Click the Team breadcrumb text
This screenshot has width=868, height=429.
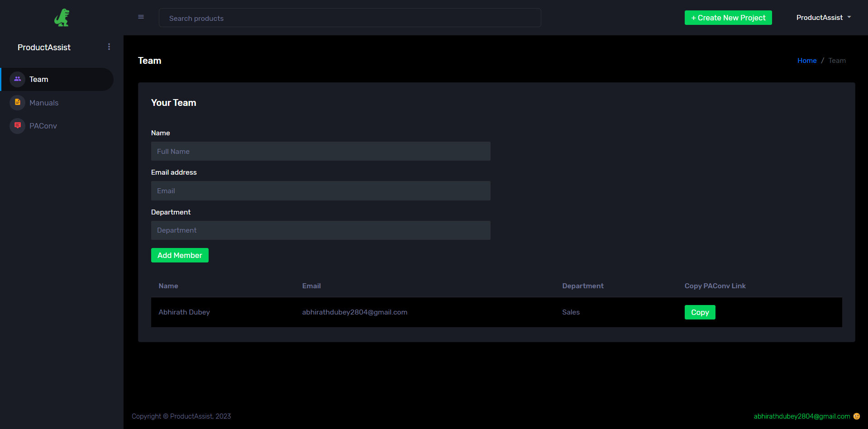(x=837, y=61)
